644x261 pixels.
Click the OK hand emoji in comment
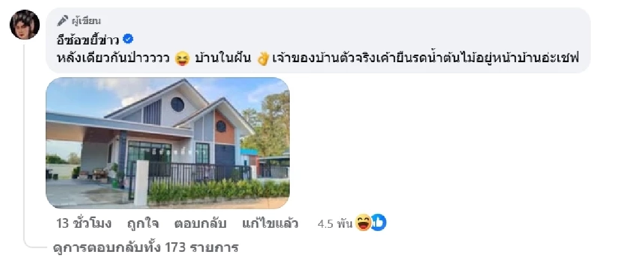tap(262, 59)
